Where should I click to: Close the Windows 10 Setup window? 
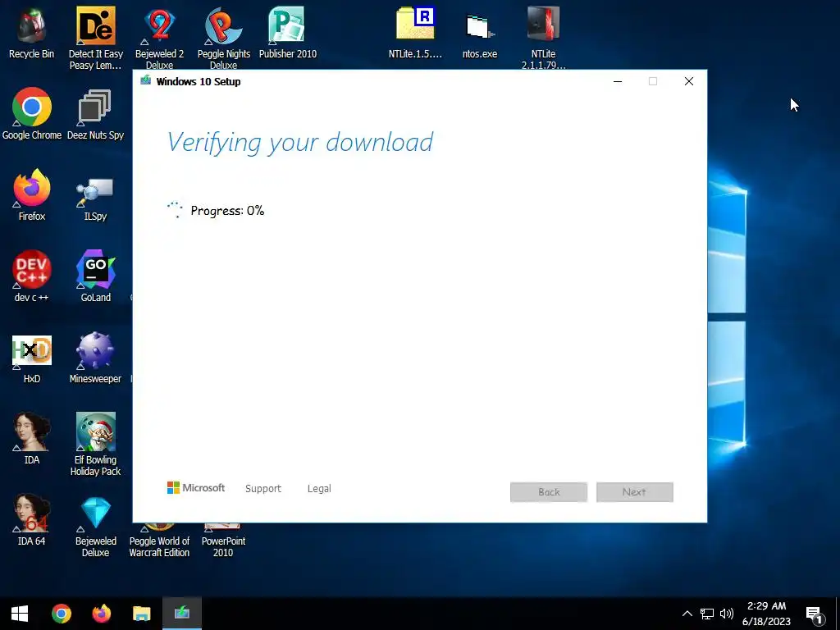click(x=689, y=81)
